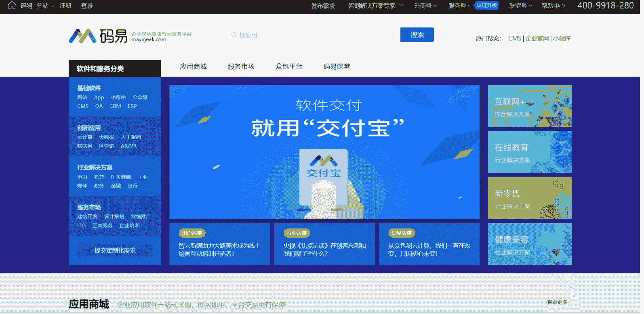This screenshot has width=644, height=314.
Task: Open the 健康美容 solution tile
Action: pyautogui.click(x=529, y=244)
